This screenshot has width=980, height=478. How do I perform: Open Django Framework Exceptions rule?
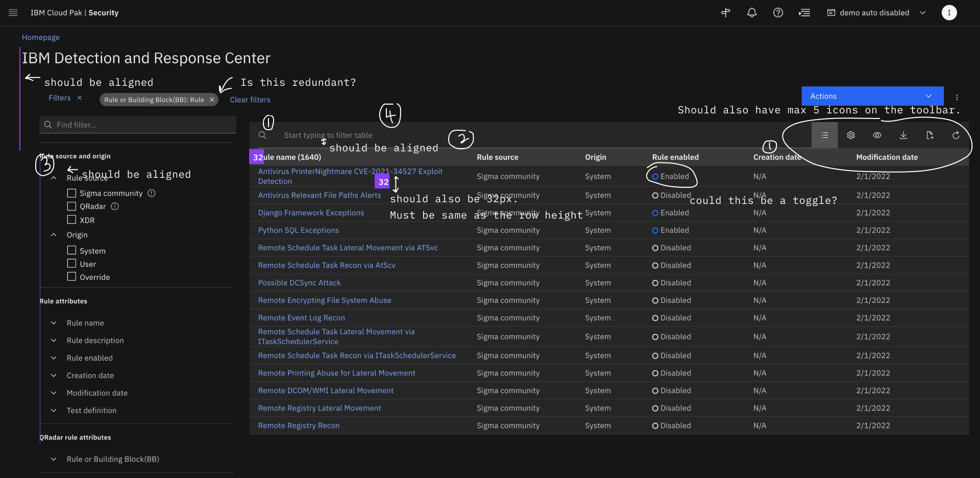coord(311,212)
